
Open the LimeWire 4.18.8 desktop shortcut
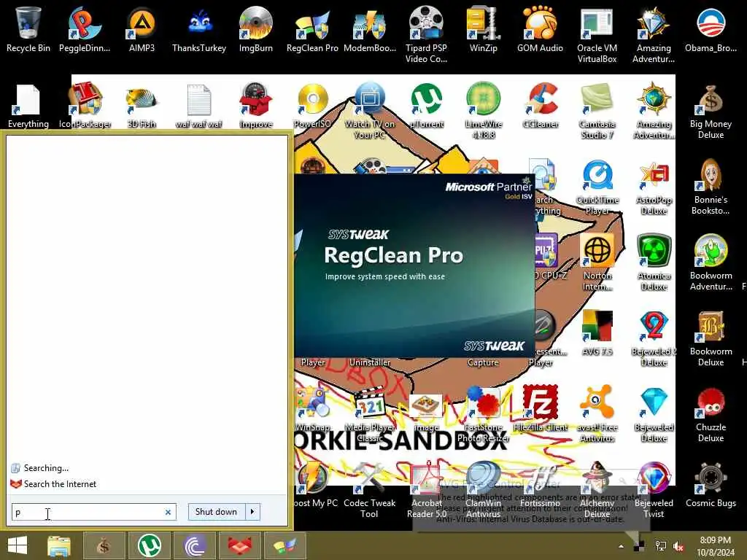click(483, 111)
